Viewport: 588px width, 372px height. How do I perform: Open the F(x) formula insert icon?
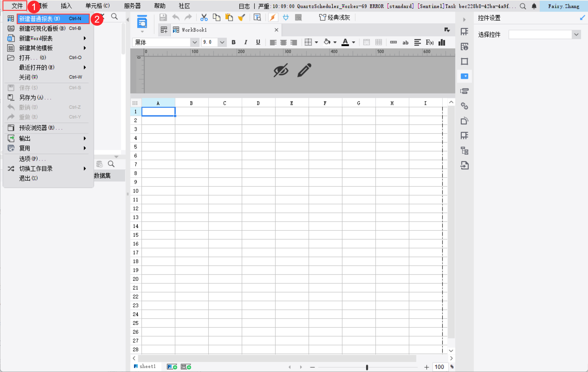click(430, 42)
